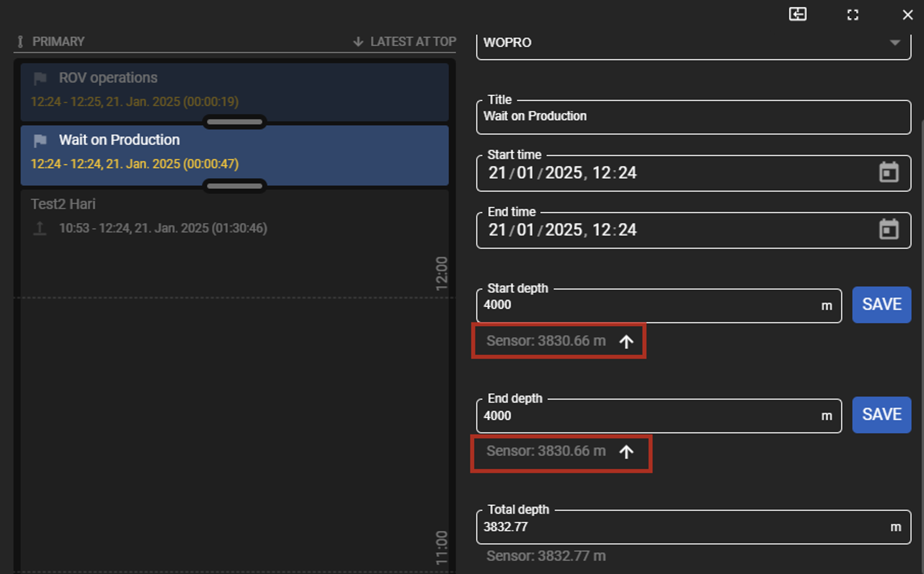The image size is (924, 574).
Task: Grab resize handle below ROV operations
Action: (x=234, y=122)
